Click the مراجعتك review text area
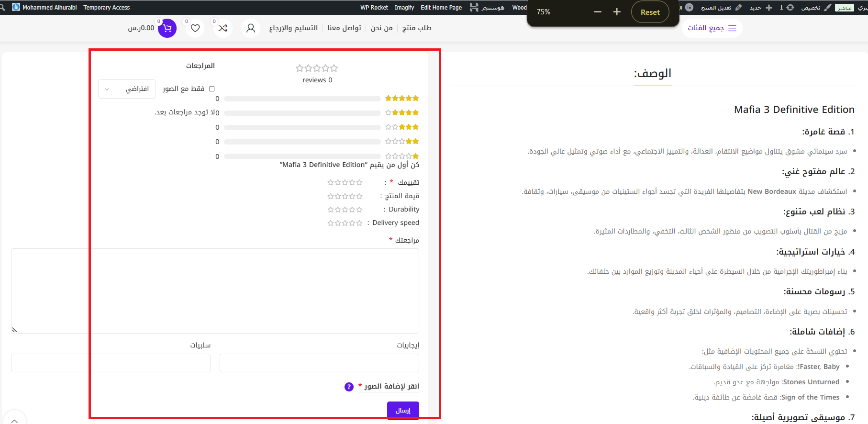This screenshot has height=424, width=868. pyautogui.click(x=215, y=291)
